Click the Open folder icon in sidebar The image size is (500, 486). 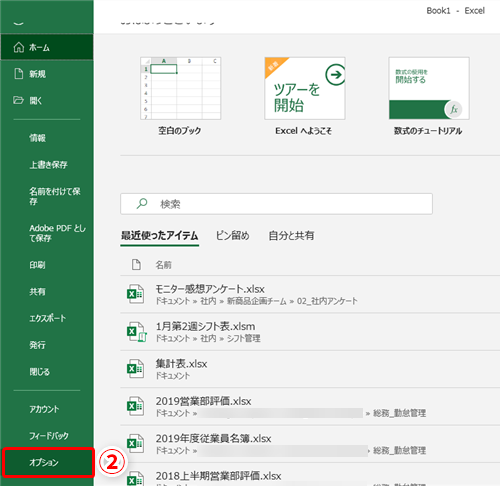(18, 100)
